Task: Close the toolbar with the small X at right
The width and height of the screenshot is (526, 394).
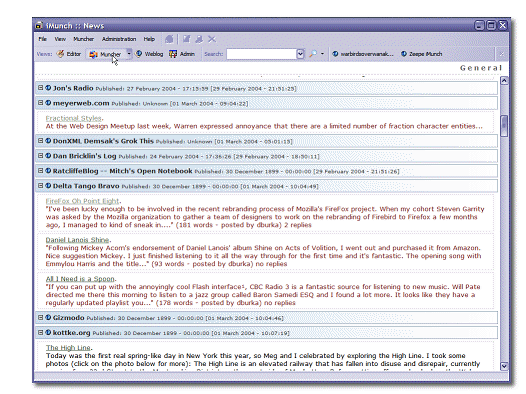Action: [502, 54]
